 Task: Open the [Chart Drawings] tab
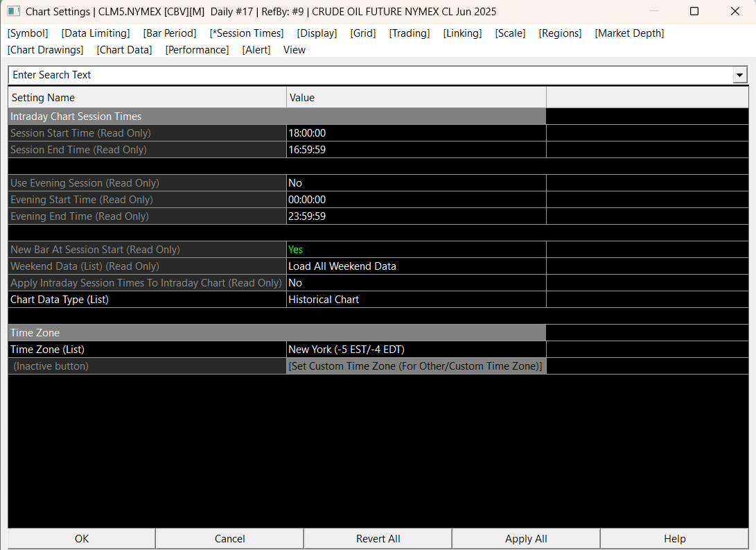tap(45, 50)
